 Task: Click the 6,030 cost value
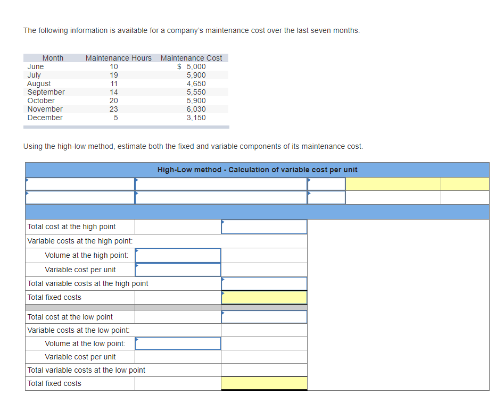[x=196, y=109]
